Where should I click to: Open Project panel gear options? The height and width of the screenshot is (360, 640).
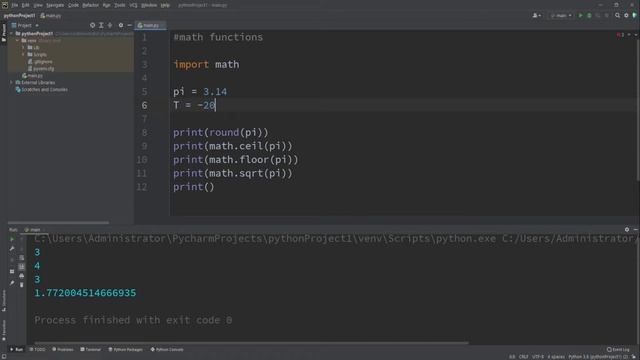121,25
